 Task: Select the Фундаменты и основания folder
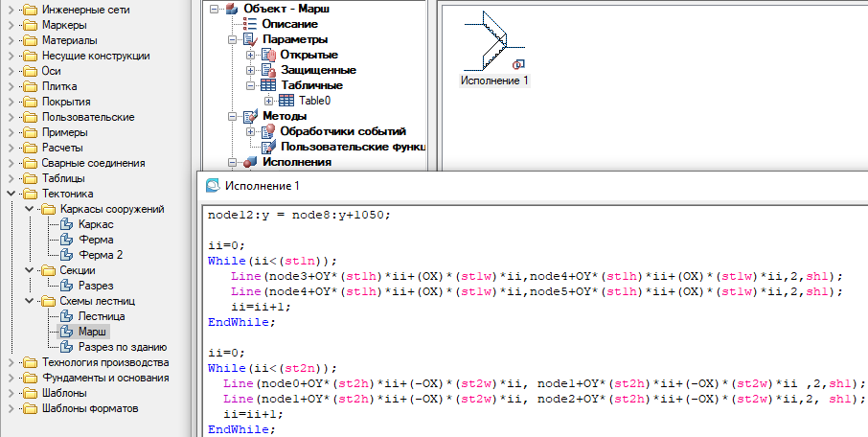point(105,378)
